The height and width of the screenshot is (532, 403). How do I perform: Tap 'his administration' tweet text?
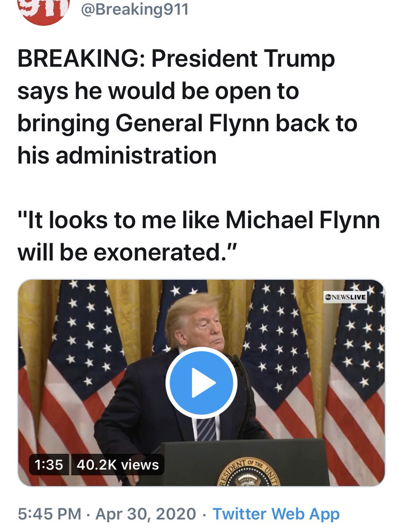117,155
